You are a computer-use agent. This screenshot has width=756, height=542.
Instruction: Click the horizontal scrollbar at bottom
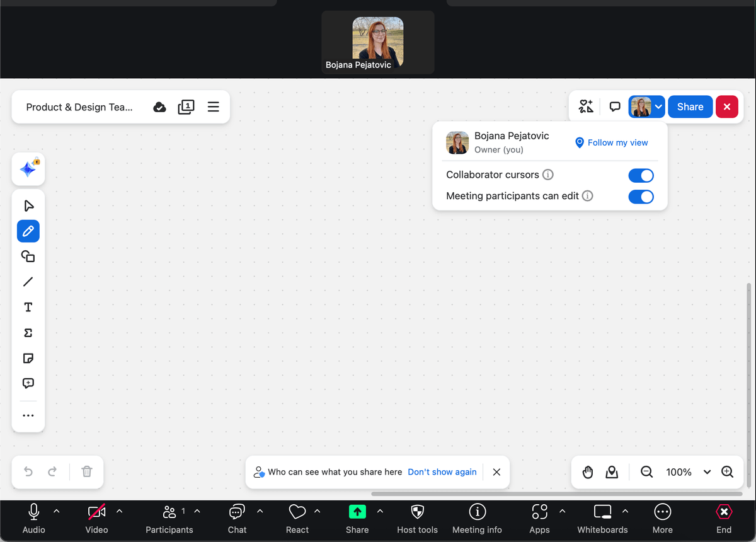point(554,494)
